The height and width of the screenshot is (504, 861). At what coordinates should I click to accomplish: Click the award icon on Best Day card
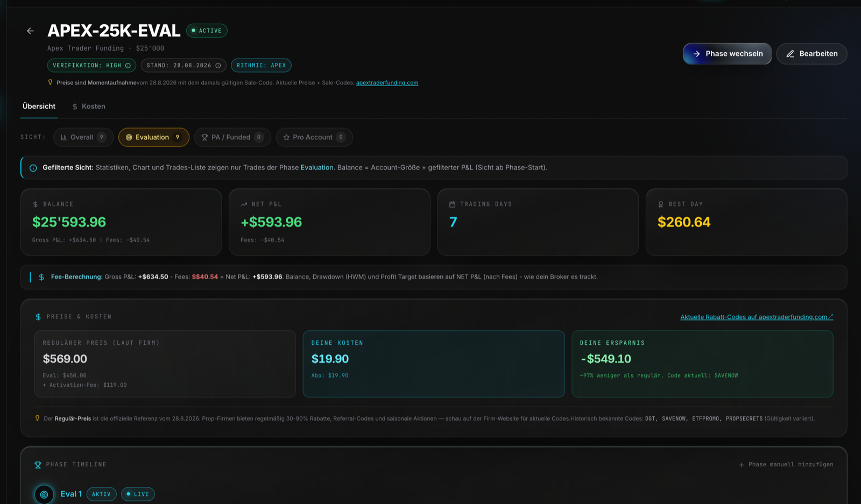661,204
